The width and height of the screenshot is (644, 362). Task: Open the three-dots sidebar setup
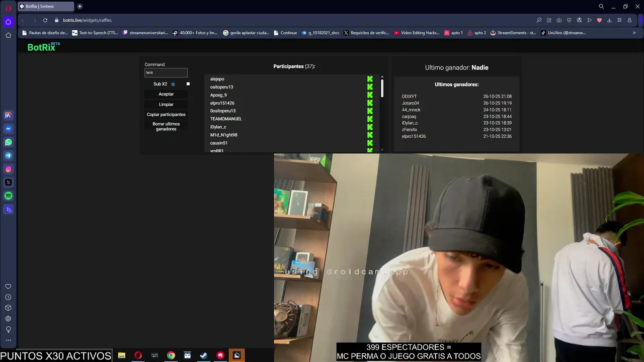coord(8,340)
